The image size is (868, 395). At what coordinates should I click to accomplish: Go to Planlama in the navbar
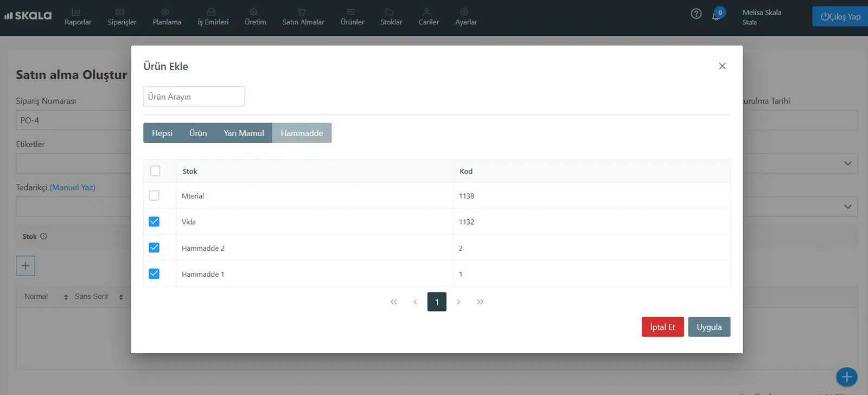click(167, 17)
